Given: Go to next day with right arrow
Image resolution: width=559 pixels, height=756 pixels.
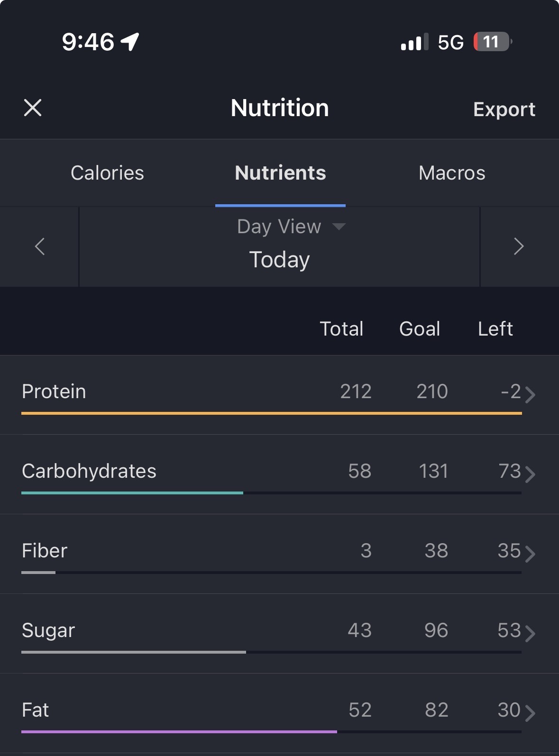Looking at the screenshot, I should point(519,246).
